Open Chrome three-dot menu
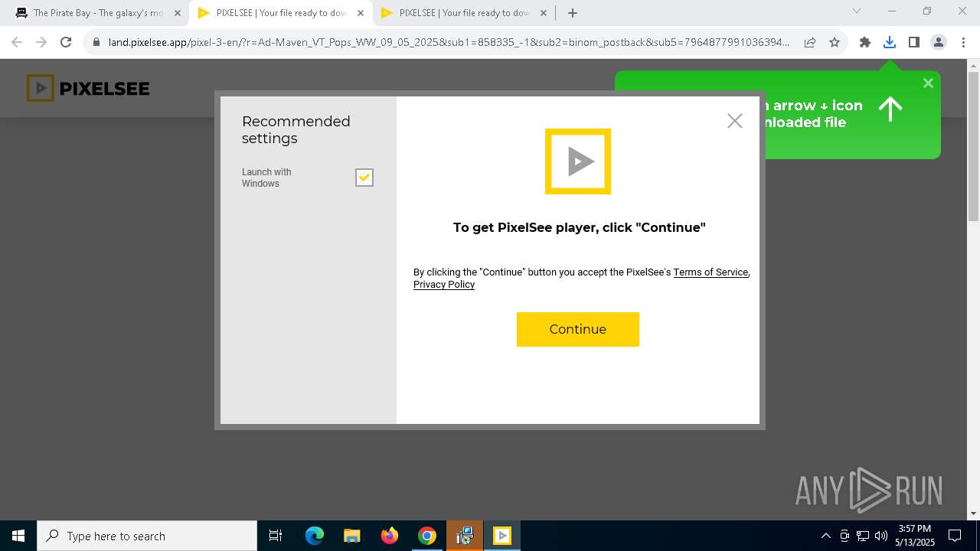 pos(963,42)
